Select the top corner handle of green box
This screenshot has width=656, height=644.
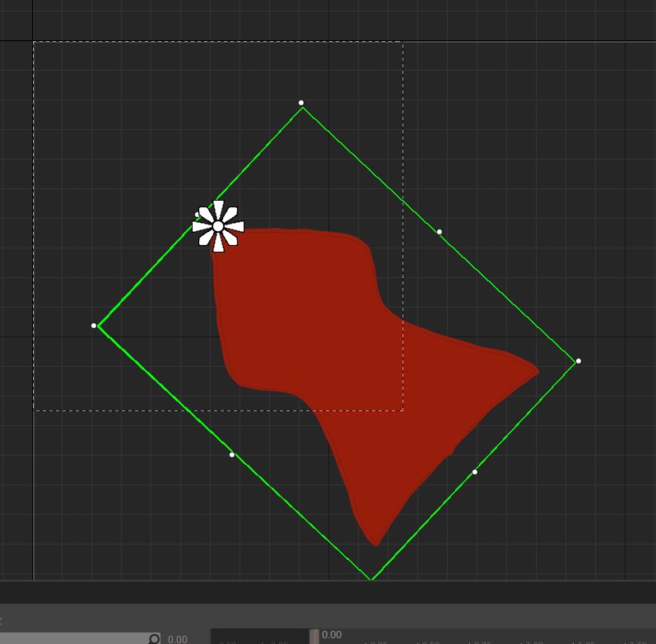click(x=301, y=104)
